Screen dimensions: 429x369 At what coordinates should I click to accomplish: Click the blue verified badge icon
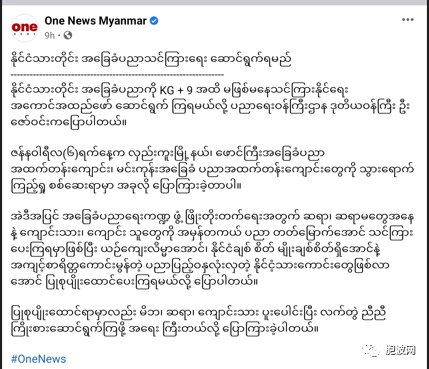click(x=154, y=21)
